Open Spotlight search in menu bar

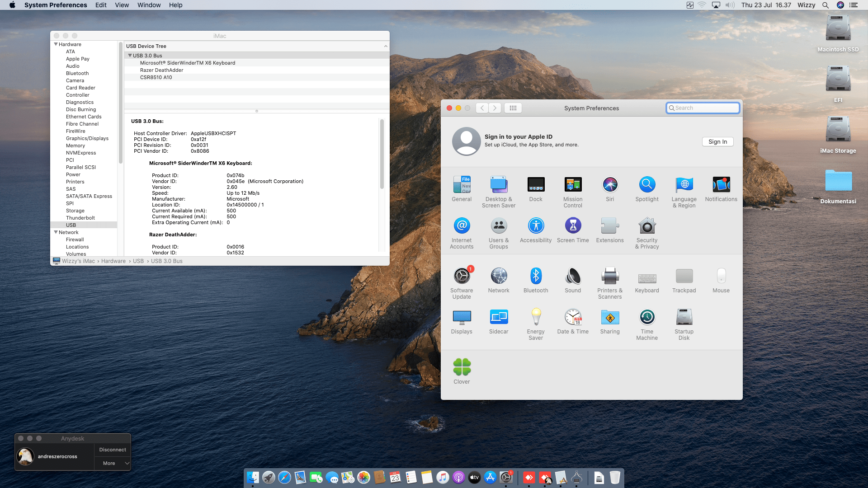click(x=826, y=5)
